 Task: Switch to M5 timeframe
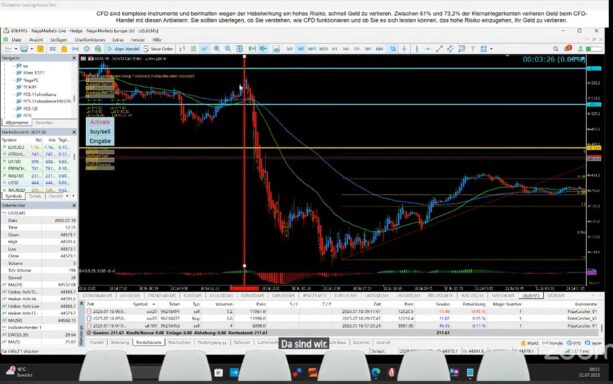300,49
